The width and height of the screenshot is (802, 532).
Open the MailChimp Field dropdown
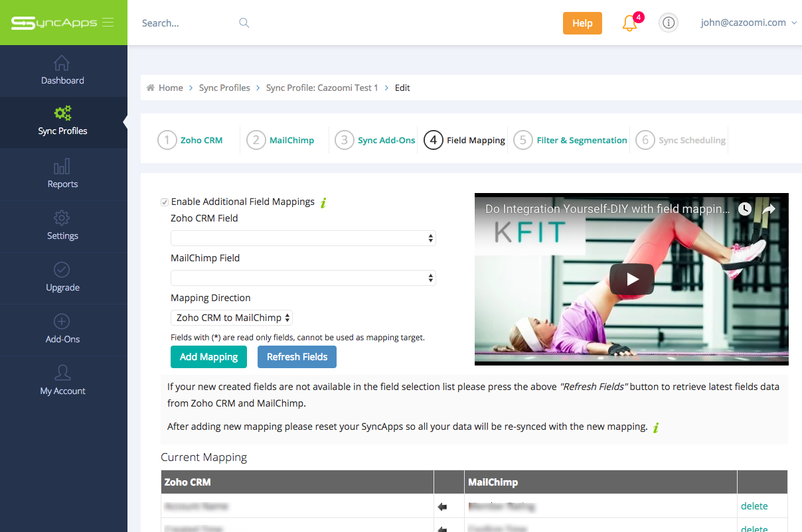[x=303, y=278]
